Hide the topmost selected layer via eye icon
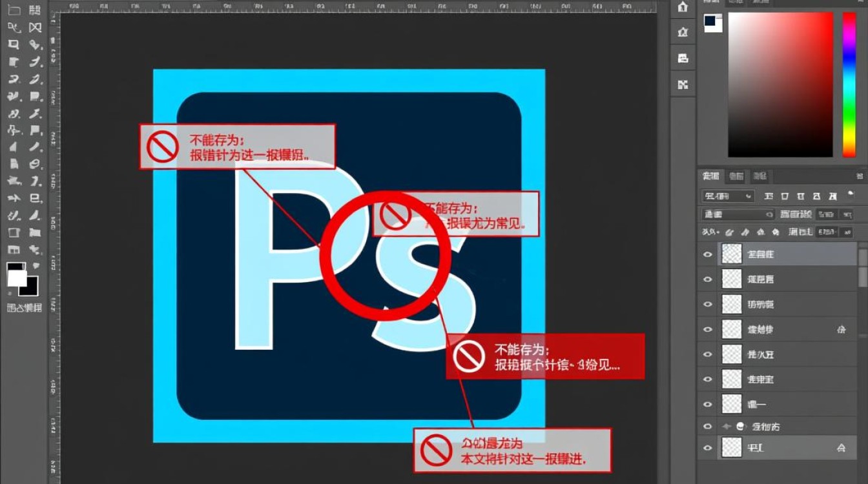 click(x=708, y=254)
